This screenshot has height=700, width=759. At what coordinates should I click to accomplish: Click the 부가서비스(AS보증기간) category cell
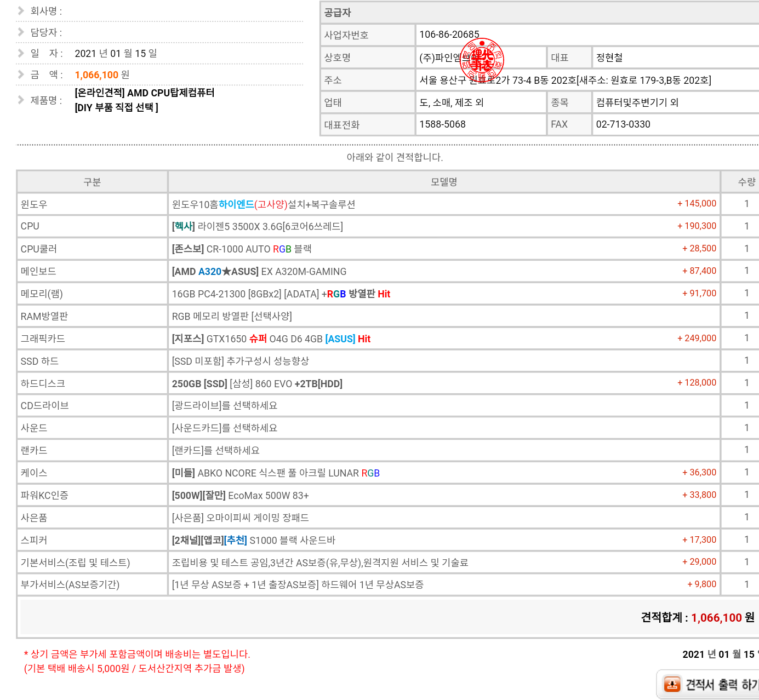pyautogui.click(x=92, y=584)
